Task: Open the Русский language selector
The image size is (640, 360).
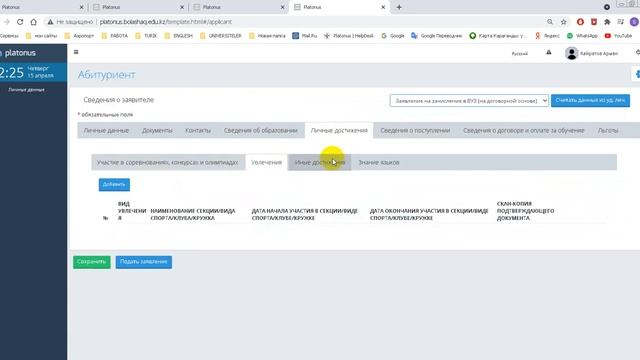Action: tap(520, 53)
